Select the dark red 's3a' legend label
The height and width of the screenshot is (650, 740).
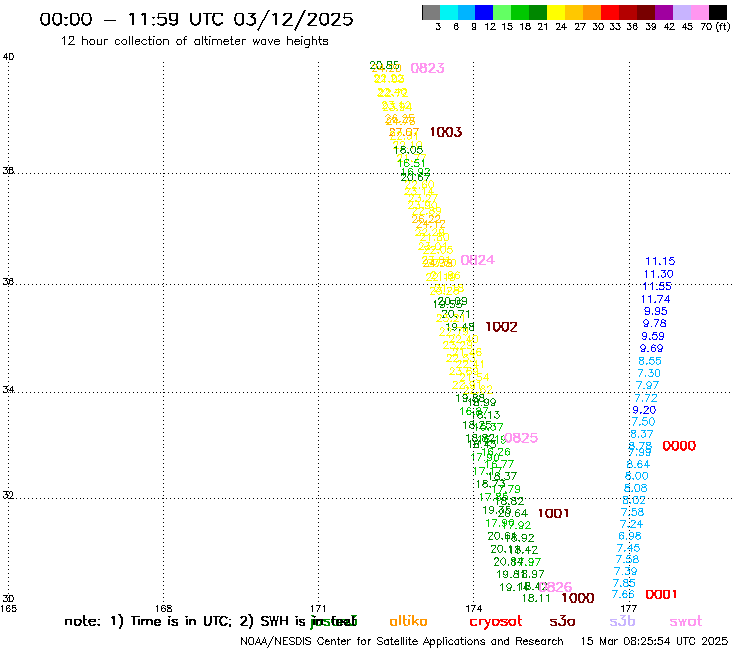click(563, 621)
